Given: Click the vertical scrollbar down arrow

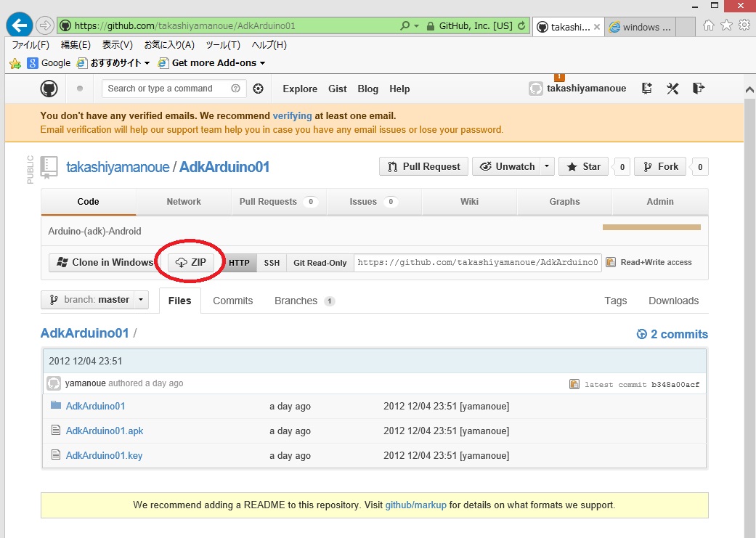Looking at the screenshot, I should pyautogui.click(x=749, y=531).
